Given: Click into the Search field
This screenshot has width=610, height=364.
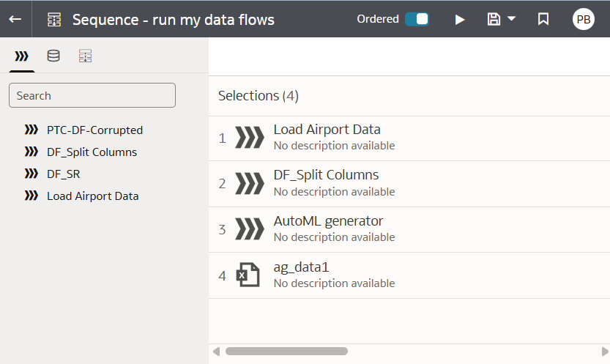Looking at the screenshot, I should click(92, 95).
